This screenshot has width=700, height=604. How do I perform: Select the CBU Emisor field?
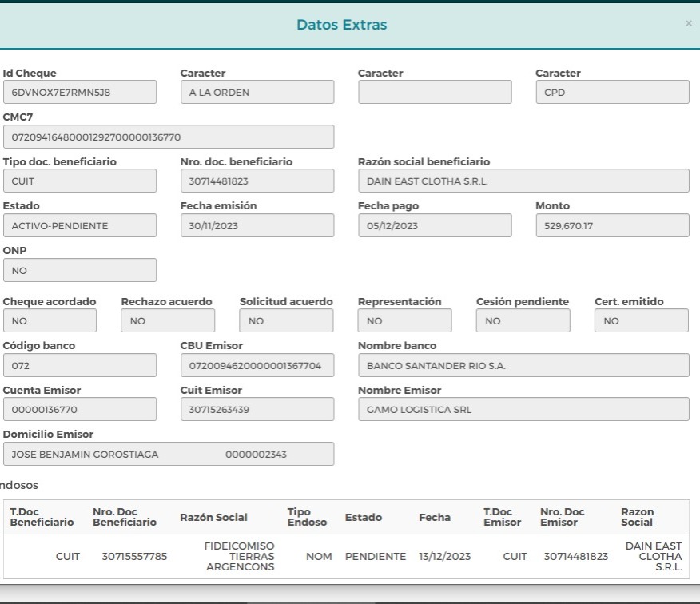pyautogui.click(x=257, y=365)
